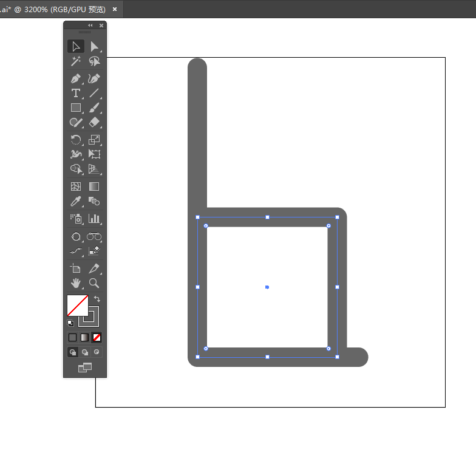The width and height of the screenshot is (476, 455).
Task: Select the Perspective Grid tool
Action: click(94, 169)
